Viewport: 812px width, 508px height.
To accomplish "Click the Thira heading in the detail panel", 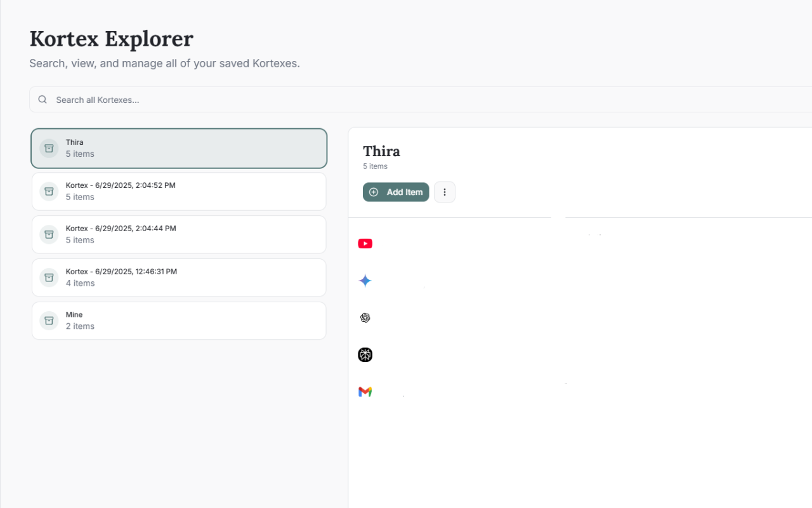I will coord(381,151).
